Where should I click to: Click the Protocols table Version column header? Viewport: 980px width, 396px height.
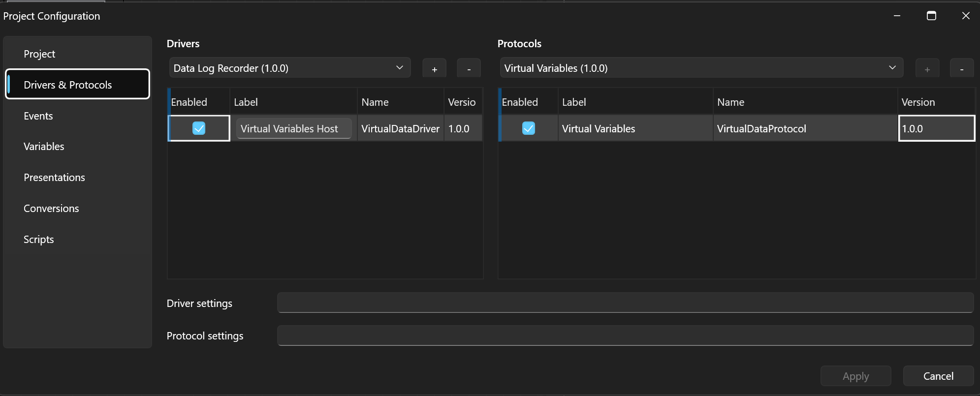(936, 102)
